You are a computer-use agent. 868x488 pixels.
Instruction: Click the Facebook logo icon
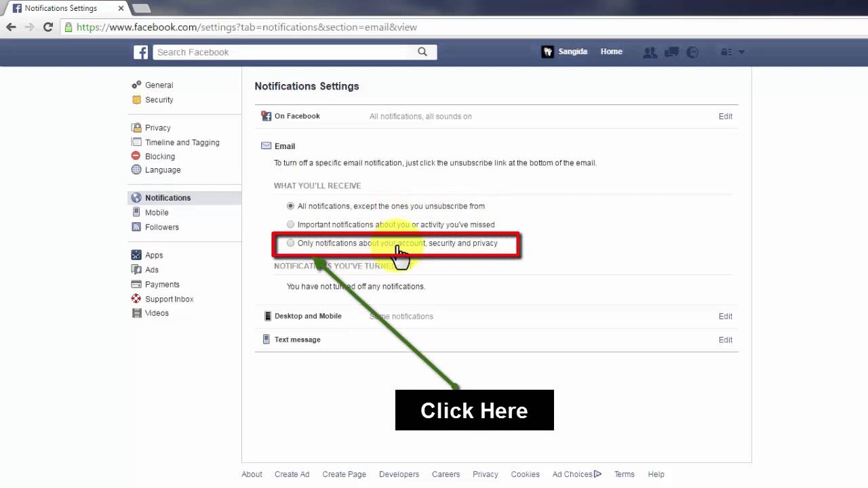tap(140, 52)
